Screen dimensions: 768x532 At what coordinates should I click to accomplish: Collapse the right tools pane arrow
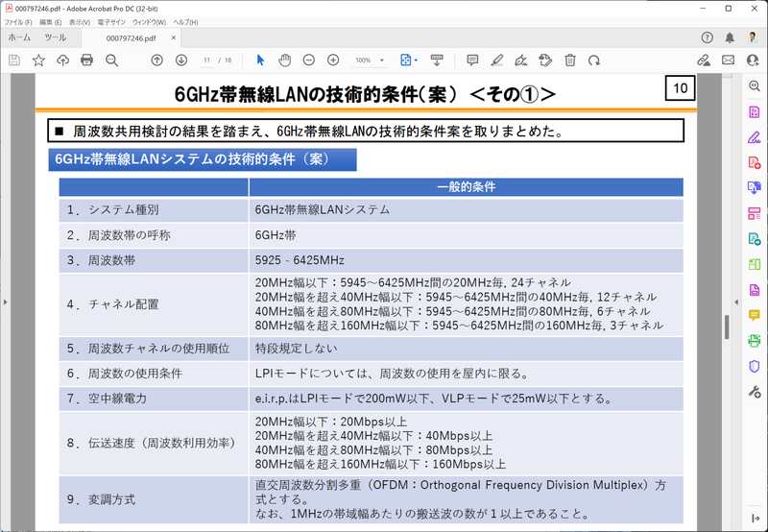click(736, 302)
